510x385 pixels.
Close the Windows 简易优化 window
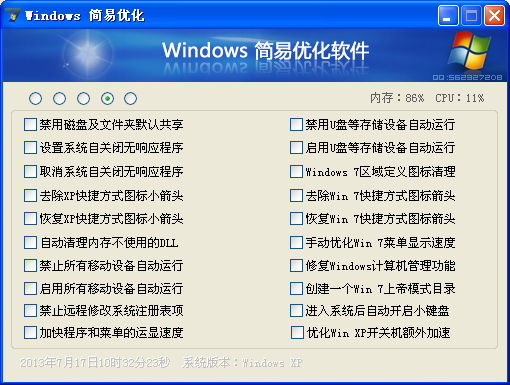pos(494,15)
